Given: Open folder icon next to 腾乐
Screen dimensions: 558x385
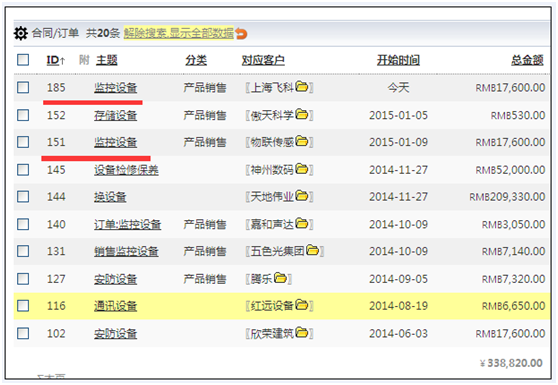Looking at the screenshot, I should click(x=280, y=278).
